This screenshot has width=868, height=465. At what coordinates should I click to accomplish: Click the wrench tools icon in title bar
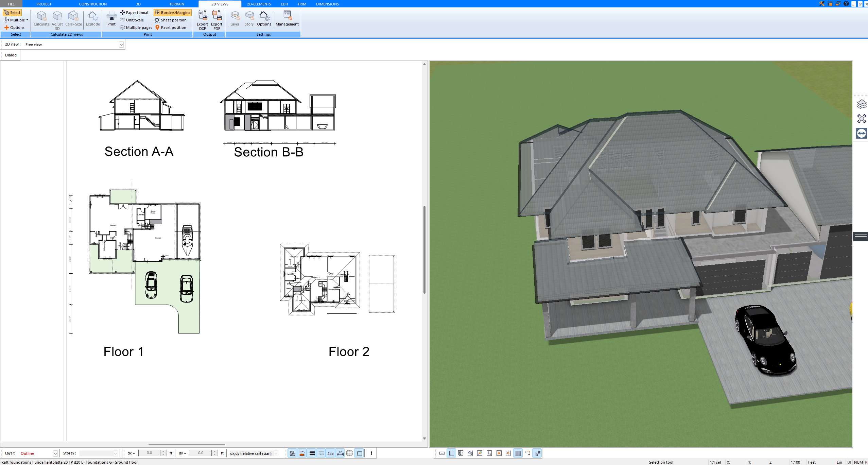click(822, 4)
